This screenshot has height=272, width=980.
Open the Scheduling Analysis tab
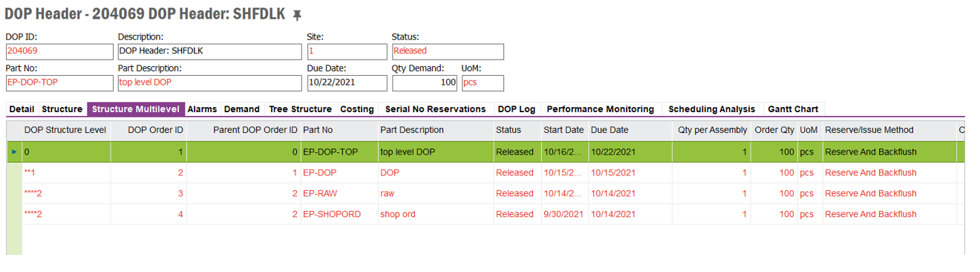click(711, 109)
